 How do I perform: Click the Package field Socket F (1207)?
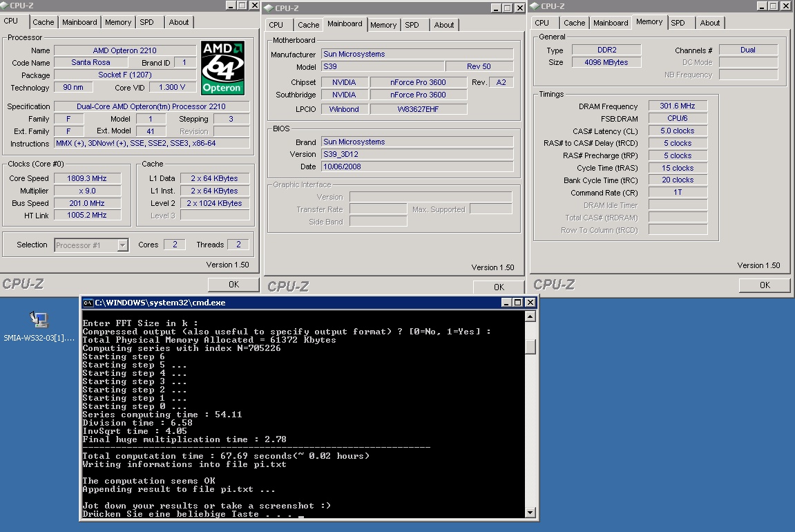(x=125, y=75)
